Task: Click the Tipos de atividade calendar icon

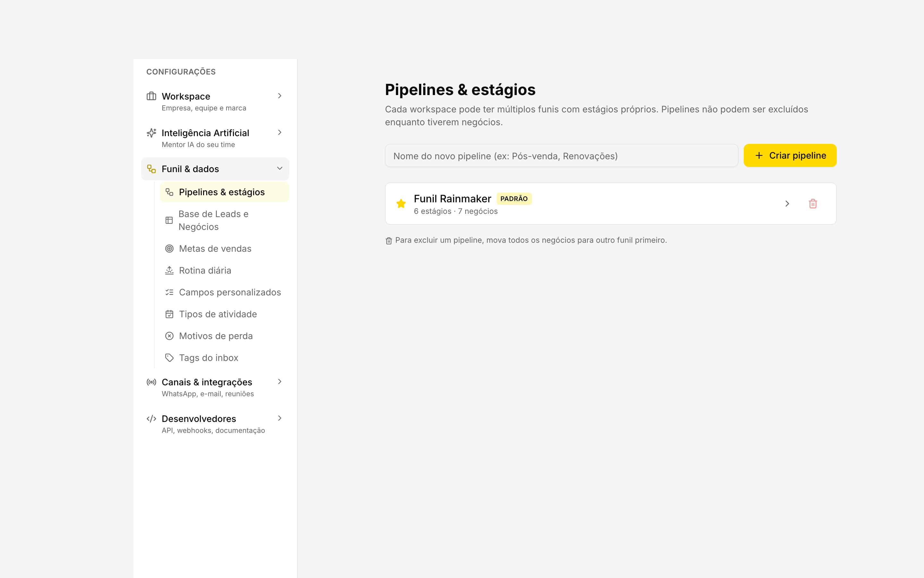Action: 169,314
